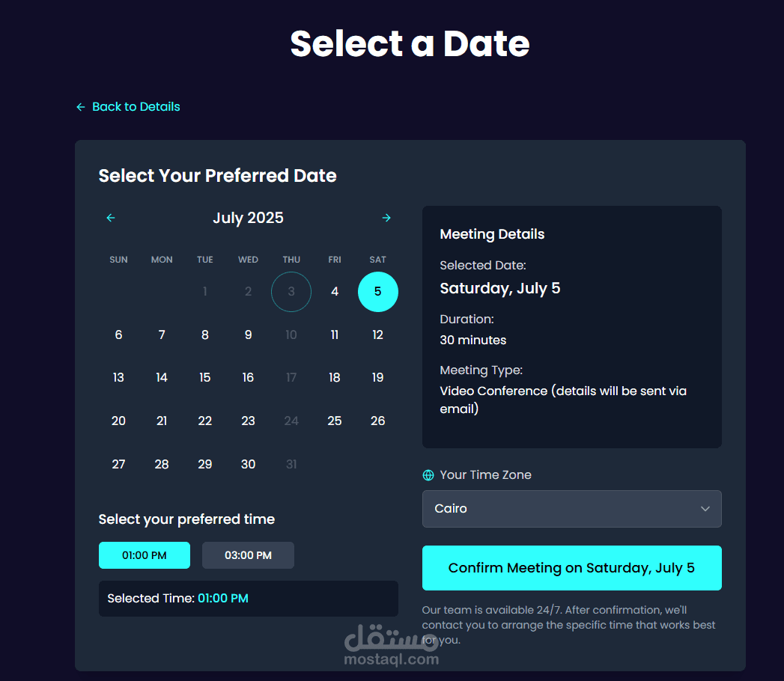Pick July 22 date cell
Screen dimensions: 784x681
205,421
